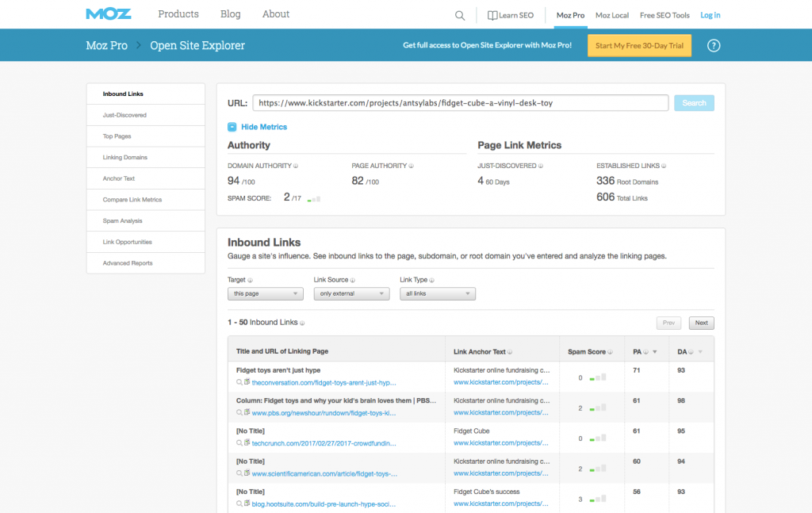The image size is (812, 513).
Task: Open www.pbs.org newshour link
Action: pyautogui.click(x=324, y=413)
